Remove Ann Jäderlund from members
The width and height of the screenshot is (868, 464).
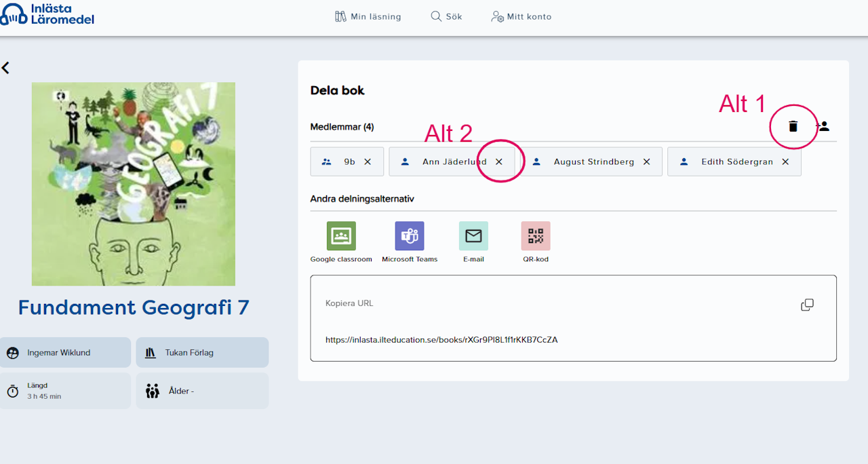499,161
